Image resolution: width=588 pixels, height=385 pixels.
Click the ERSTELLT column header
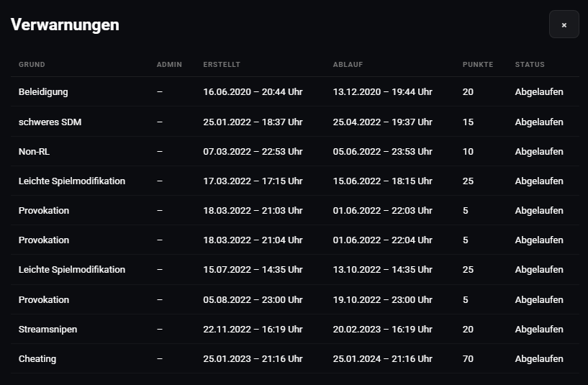coord(222,65)
